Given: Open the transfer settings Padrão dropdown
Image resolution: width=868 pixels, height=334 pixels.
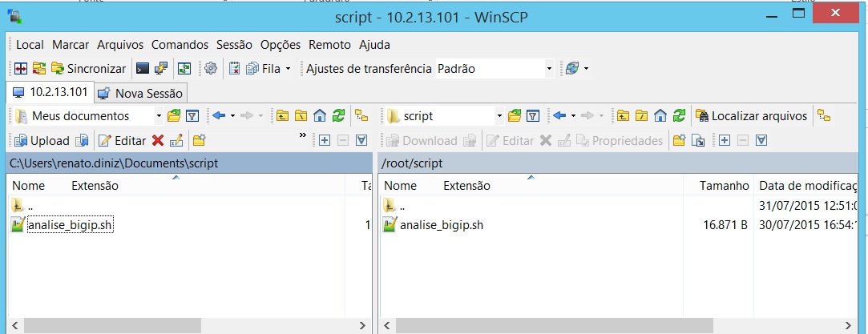Looking at the screenshot, I should tap(549, 69).
